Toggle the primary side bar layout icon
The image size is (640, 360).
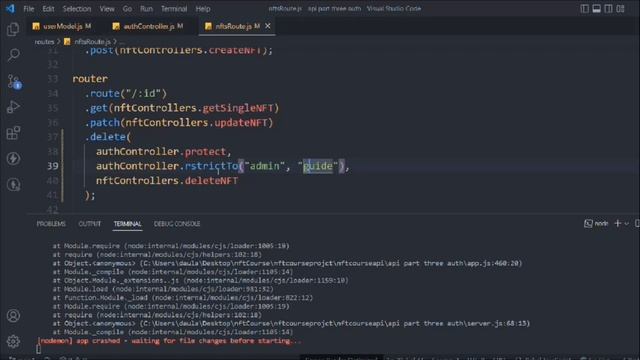click(x=584, y=9)
